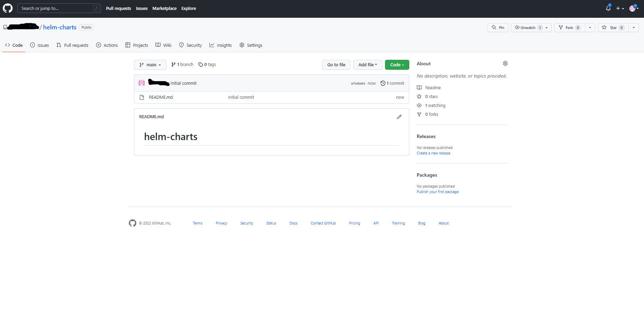The image size is (644, 328).
Task: Open the helm-charts repository name link
Action: tap(60, 27)
